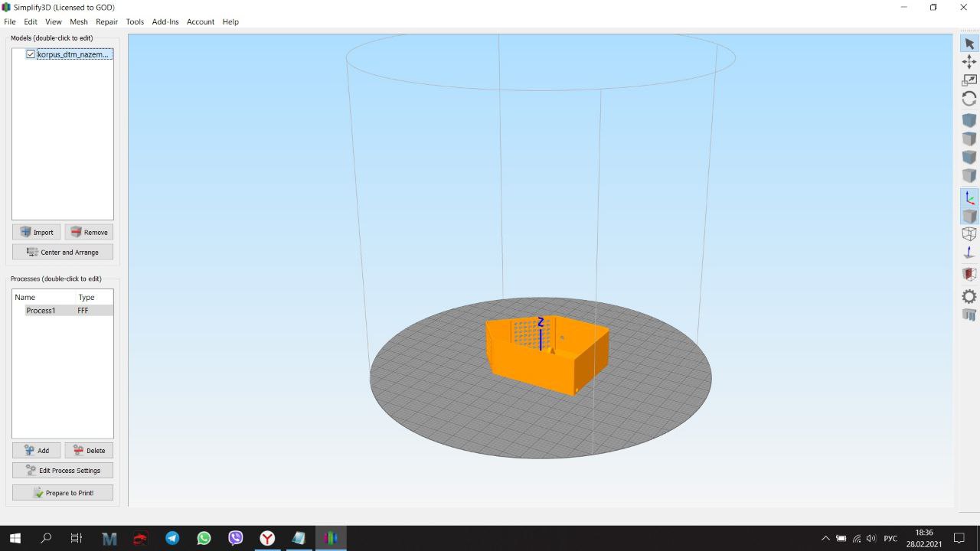The height and width of the screenshot is (551, 980).
Task: Click the Import model button
Action: [36, 232]
